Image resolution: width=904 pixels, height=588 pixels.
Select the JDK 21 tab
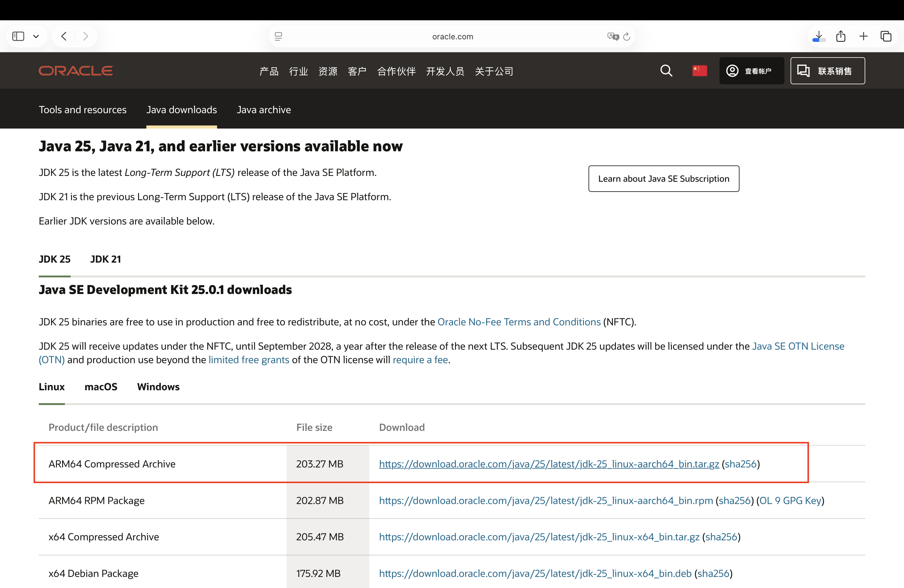[x=105, y=259]
